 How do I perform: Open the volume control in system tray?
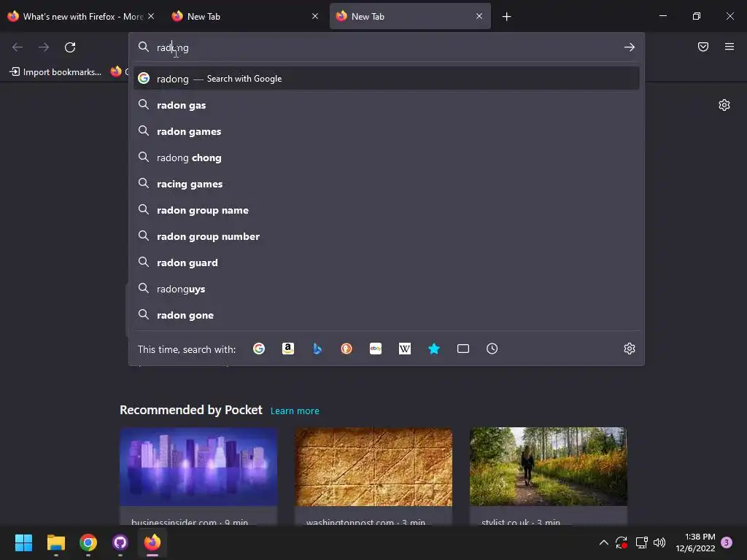coord(659,542)
